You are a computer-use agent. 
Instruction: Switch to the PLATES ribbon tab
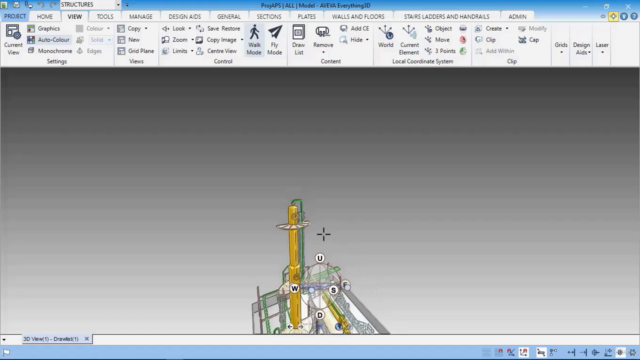[307, 16]
